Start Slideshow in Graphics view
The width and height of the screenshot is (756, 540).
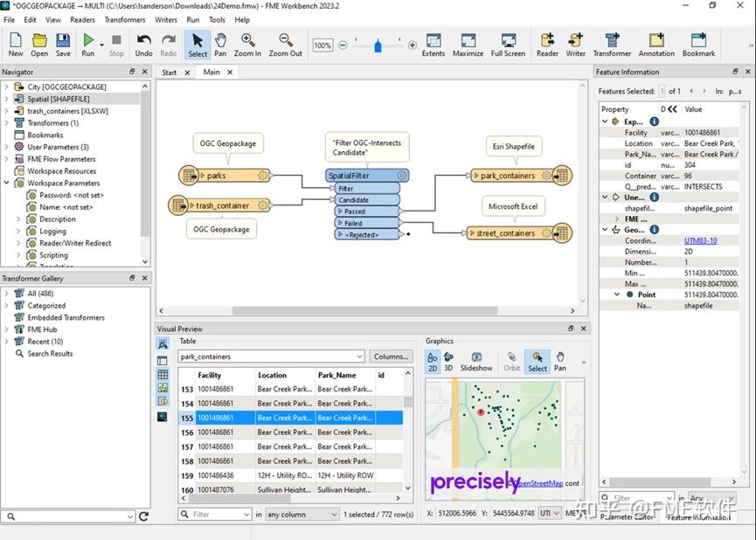point(476,361)
